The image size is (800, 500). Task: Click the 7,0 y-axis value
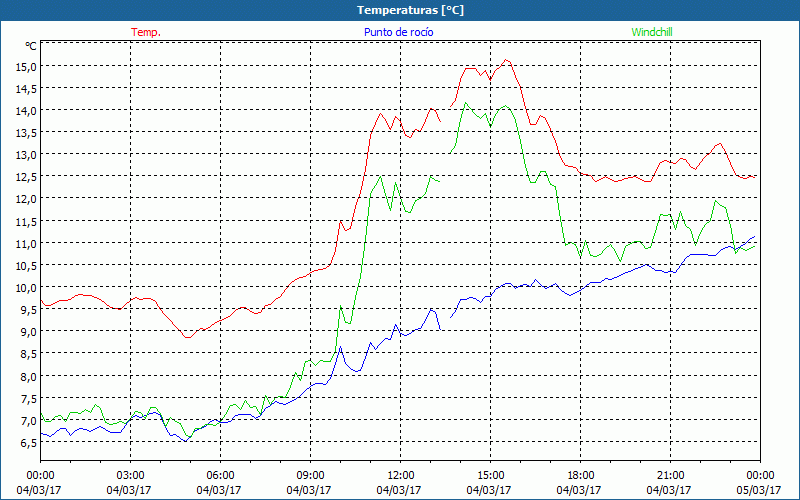pyautogui.click(x=29, y=421)
